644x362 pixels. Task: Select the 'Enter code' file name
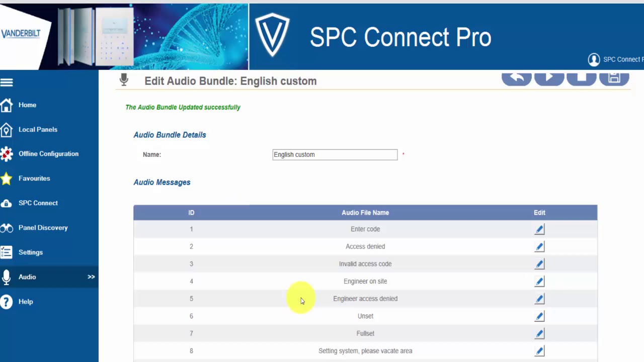point(365,229)
